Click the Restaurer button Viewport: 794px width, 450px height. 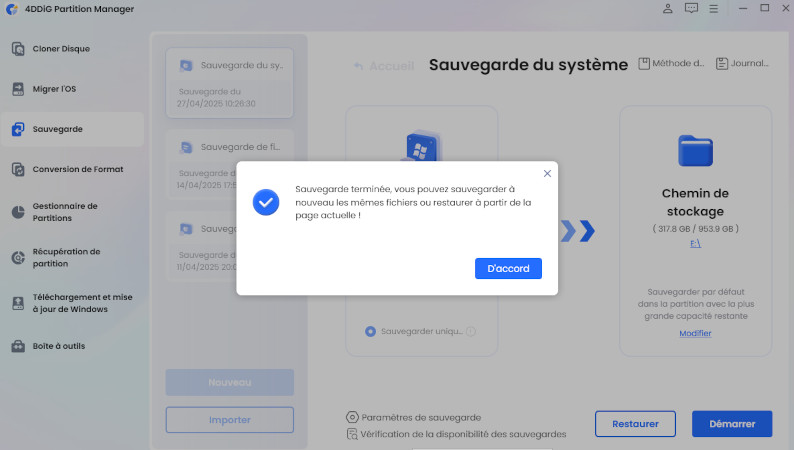tap(635, 424)
